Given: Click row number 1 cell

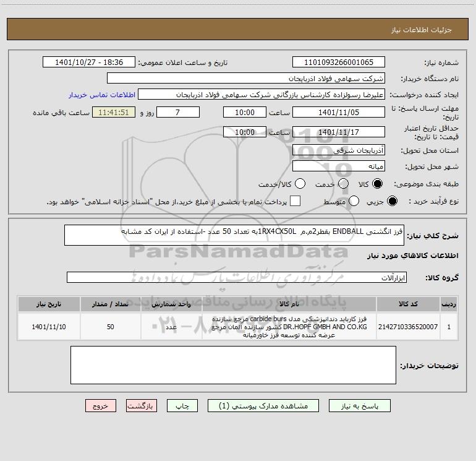Looking at the screenshot, I should coord(449,327).
